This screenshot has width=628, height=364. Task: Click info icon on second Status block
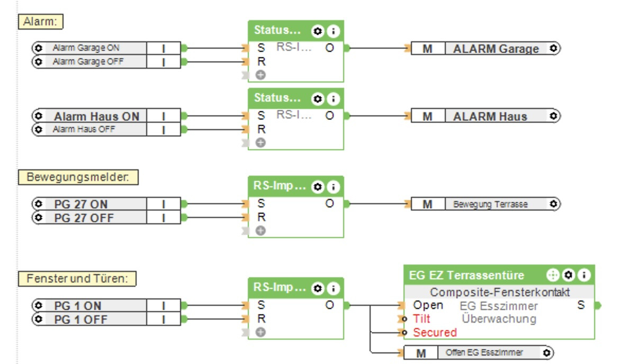333,99
